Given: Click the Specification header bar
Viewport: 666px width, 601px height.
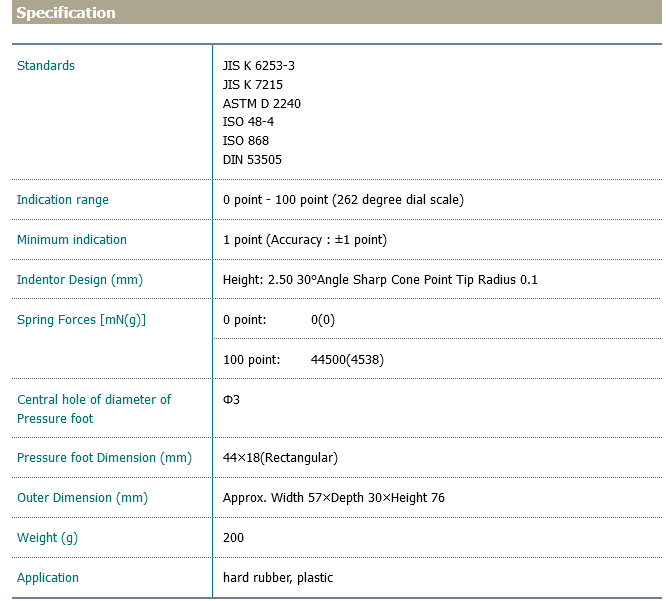Looking at the screenshot, I should 332,13.
